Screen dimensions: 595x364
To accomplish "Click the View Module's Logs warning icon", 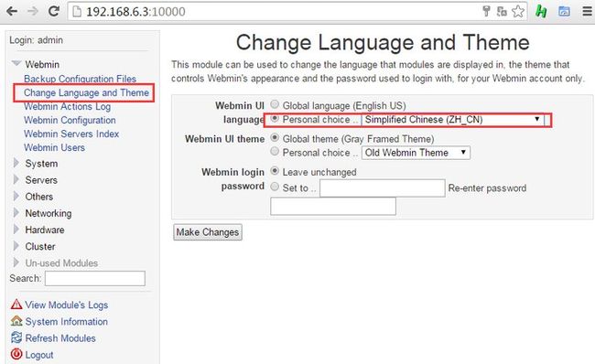I will pyautogui.click(x=16, y=304).
